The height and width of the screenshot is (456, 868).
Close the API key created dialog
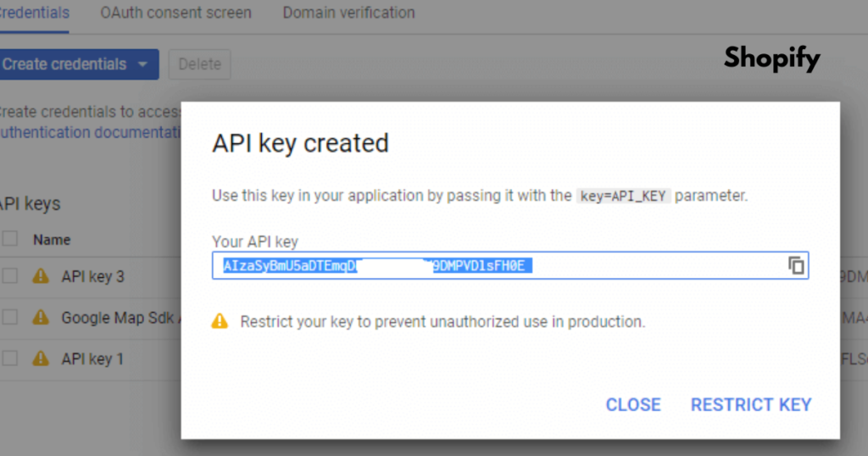pyautogui.click(x=633, y=404)
